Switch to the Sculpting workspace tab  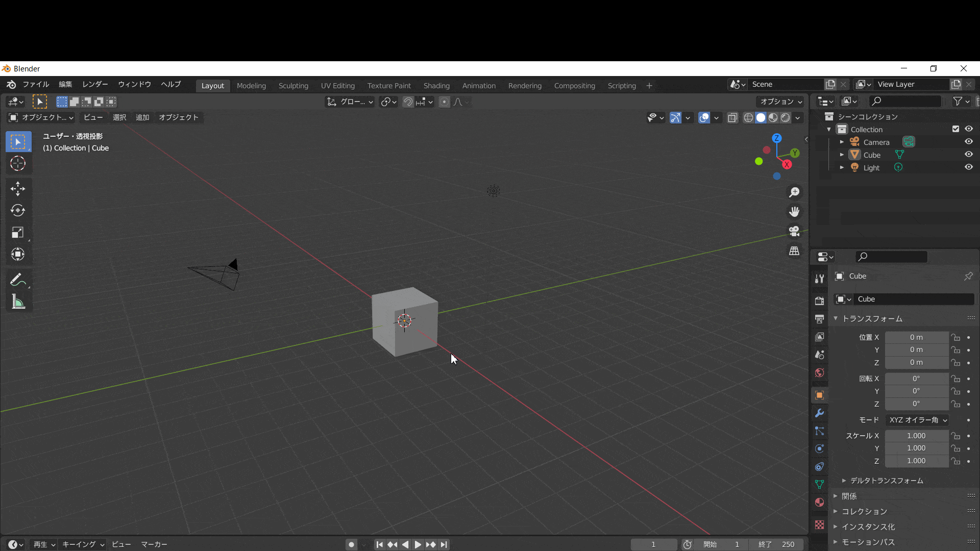[293, 86]
